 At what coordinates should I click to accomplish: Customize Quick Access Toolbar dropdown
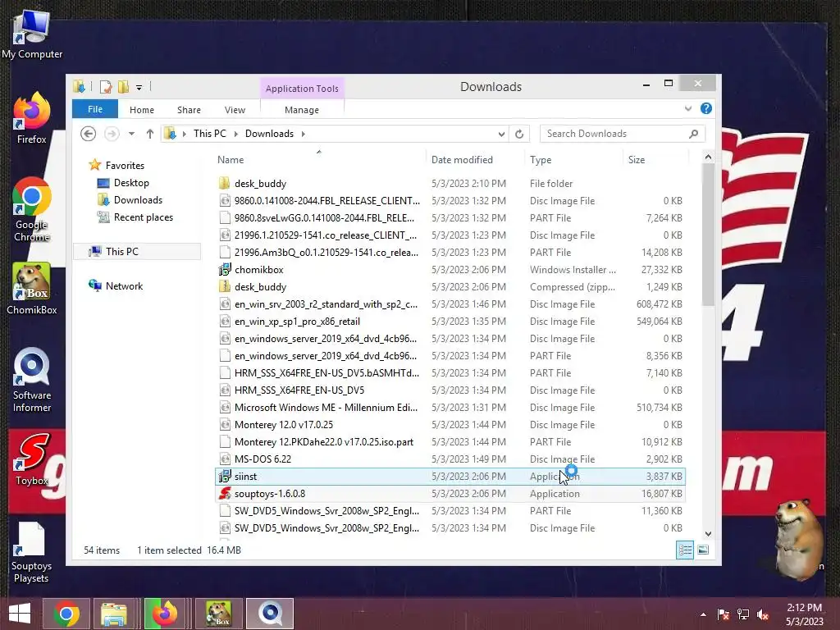coord(139,87)
